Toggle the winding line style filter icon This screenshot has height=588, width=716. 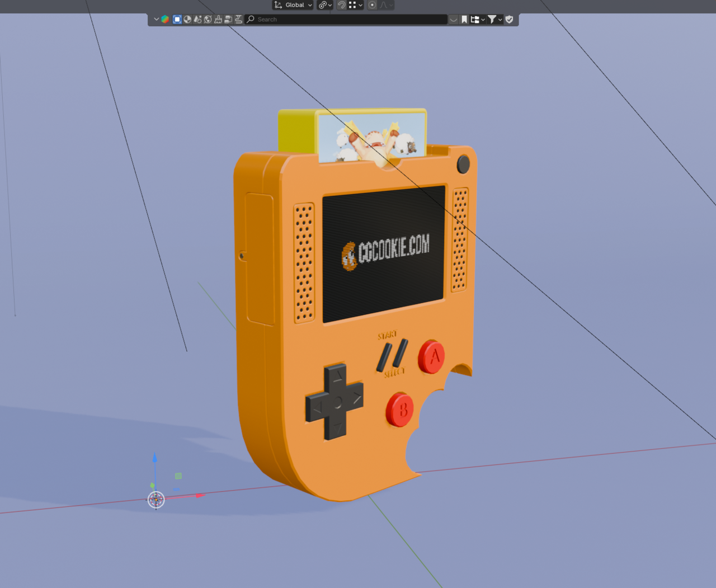tap(238, 19)
